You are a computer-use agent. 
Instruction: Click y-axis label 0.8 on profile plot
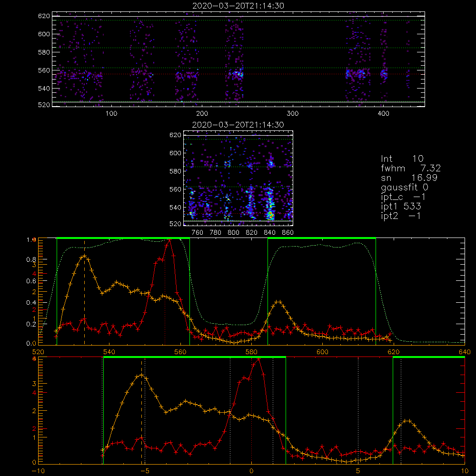(x=31, y=259)
